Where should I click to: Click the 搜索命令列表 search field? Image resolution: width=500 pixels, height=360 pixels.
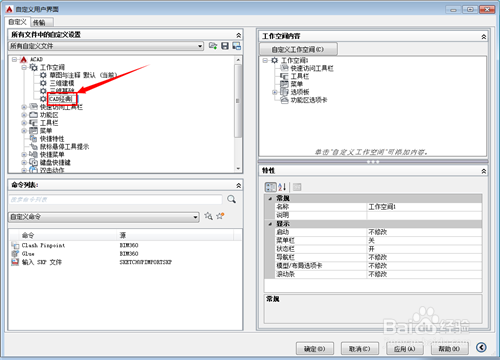[x=115, y=199]
